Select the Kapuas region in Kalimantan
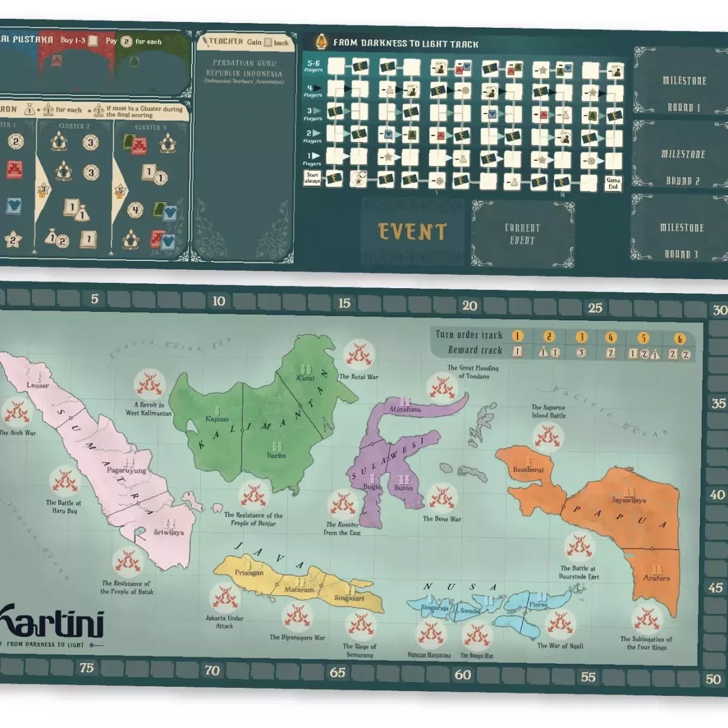Image resolution: width=728 pixels, height=728 pixels. [217, 419]
